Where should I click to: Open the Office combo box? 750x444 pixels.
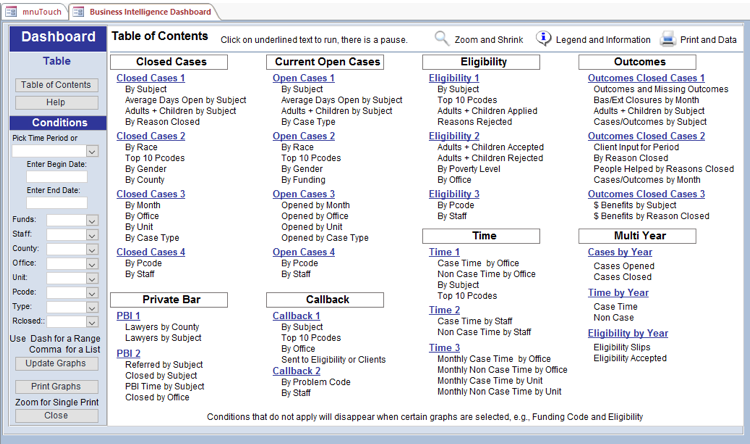tap(92, 263)
